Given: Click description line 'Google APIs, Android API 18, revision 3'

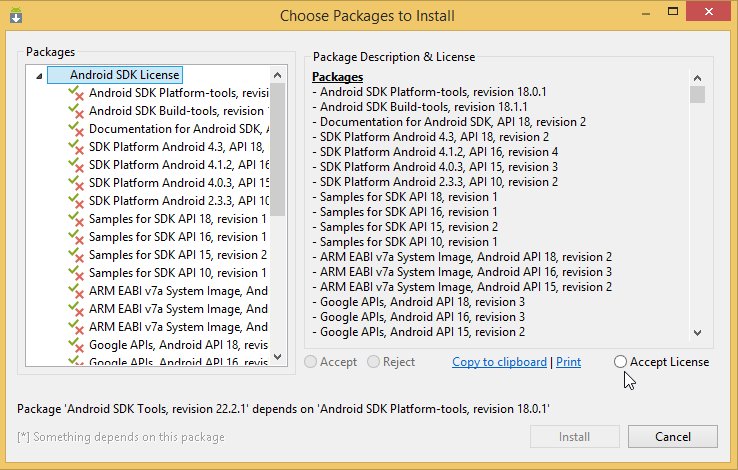Looking at the screenshot, I should pyautogui.click(x=418, y=302).
